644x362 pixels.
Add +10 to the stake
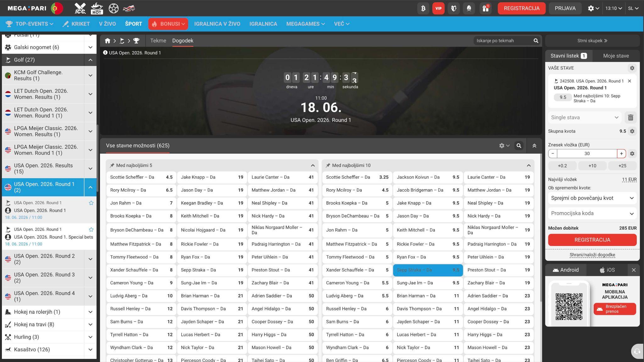point(592,166)
